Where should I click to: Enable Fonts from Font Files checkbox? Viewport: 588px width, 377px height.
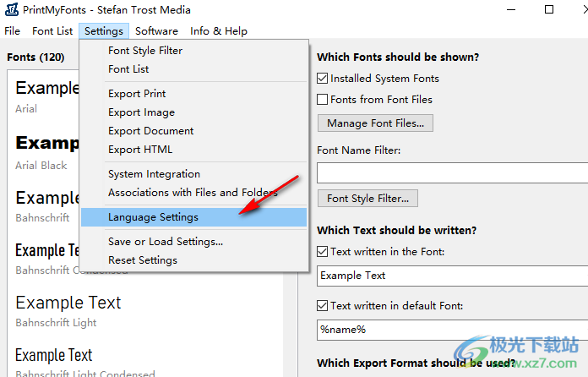coord(322,99)
